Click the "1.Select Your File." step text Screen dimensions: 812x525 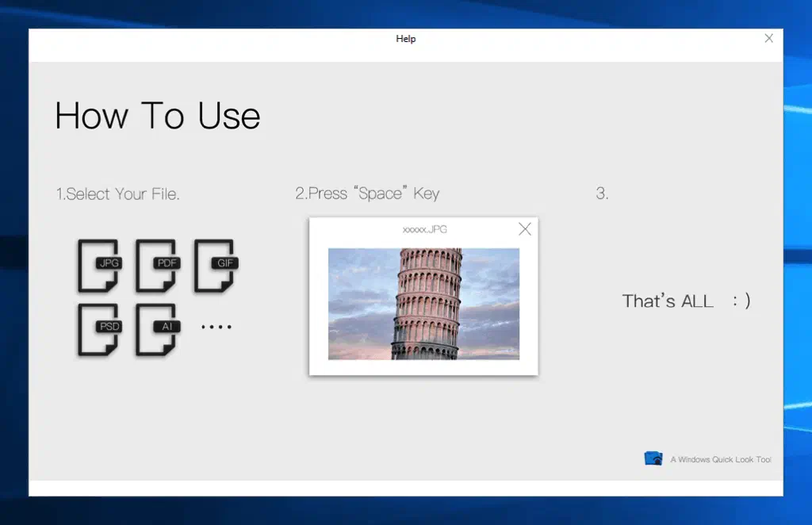(x=117, y=194)
